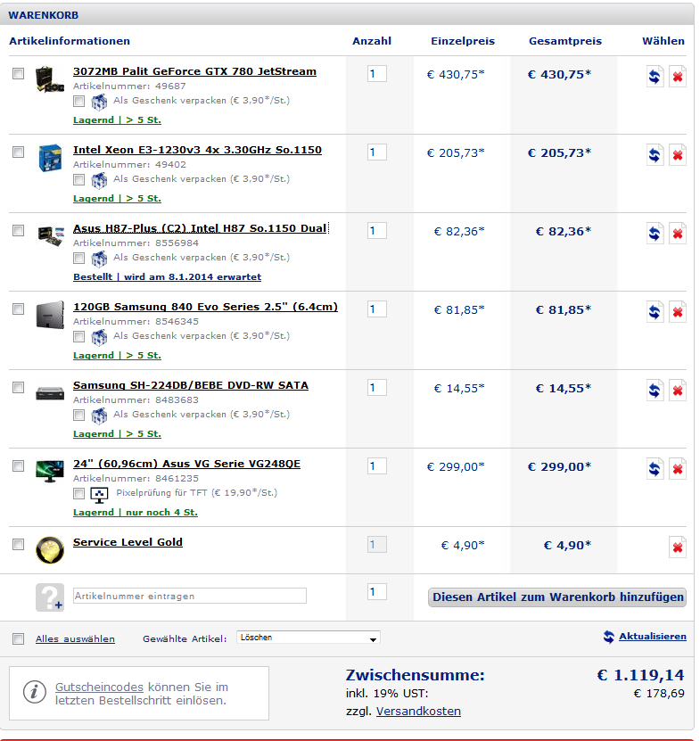The width and height of the screenshot is (700, 741).
Task: Enable gift wrap for Intel Xeon E3-1230v3
Action: (78, 179)
